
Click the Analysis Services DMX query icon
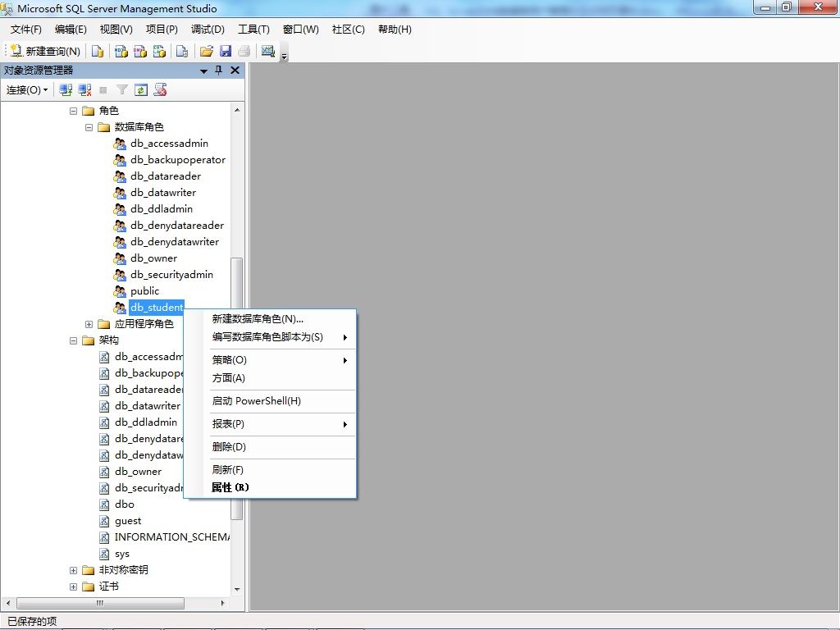140,51
